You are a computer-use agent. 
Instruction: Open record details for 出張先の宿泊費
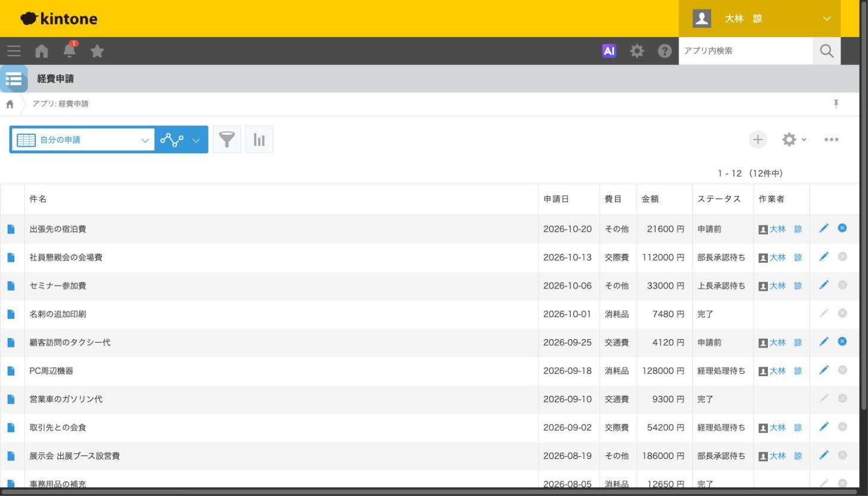coord(11,229)
